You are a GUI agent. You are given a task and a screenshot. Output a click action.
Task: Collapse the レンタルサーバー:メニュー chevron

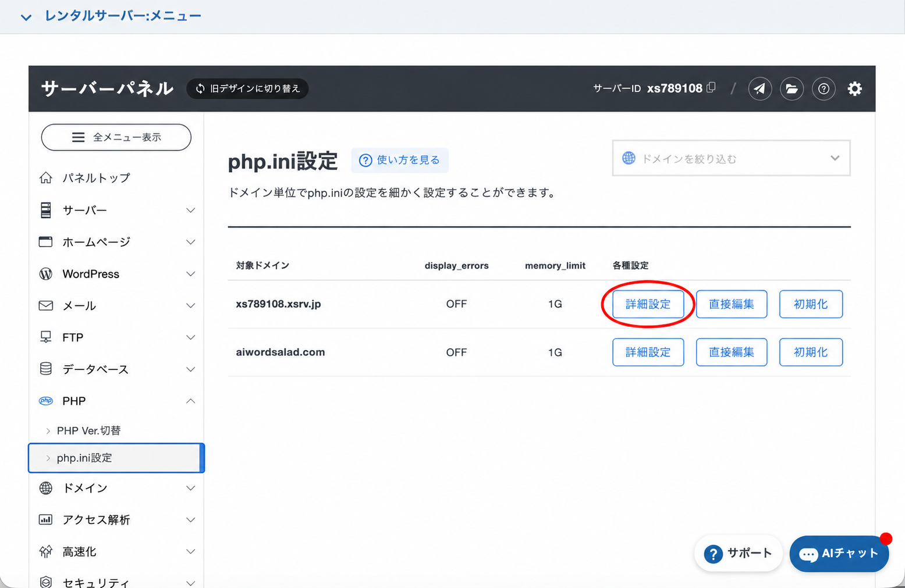pos(26,17)
